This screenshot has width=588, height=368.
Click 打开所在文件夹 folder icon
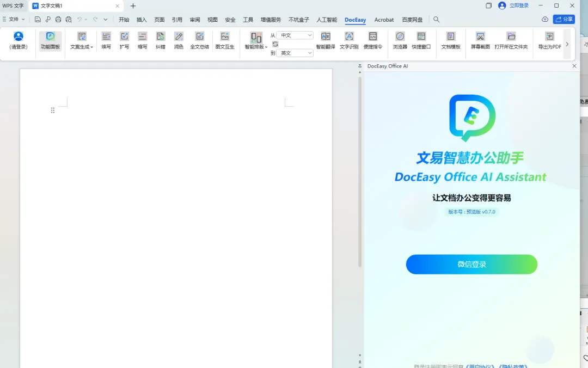(x=511, y=36)
